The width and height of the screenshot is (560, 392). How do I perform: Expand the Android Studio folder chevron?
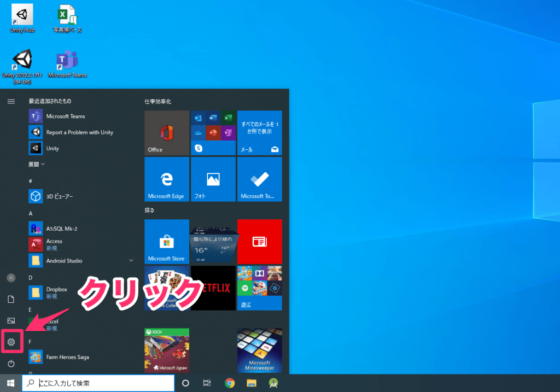(131, 261)
